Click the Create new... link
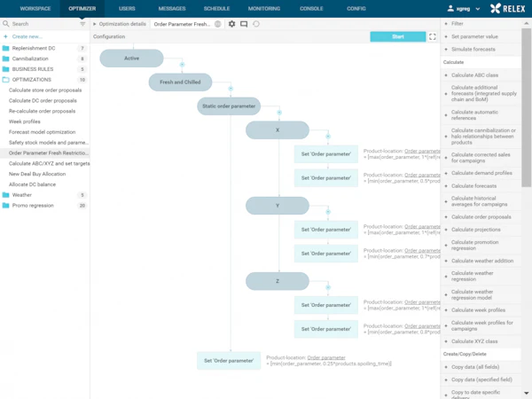This screenshot has height=399, width=532. tap(27, 36)
